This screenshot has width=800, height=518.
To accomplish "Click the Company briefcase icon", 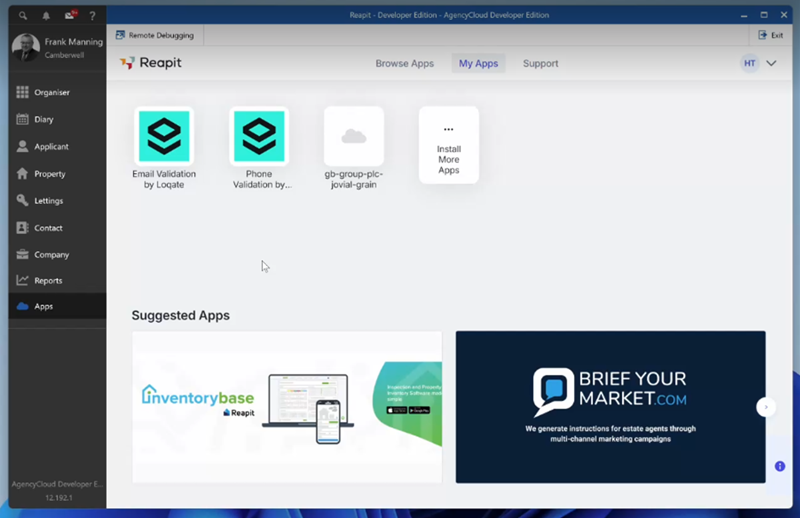I will click(x=22, y=254).
